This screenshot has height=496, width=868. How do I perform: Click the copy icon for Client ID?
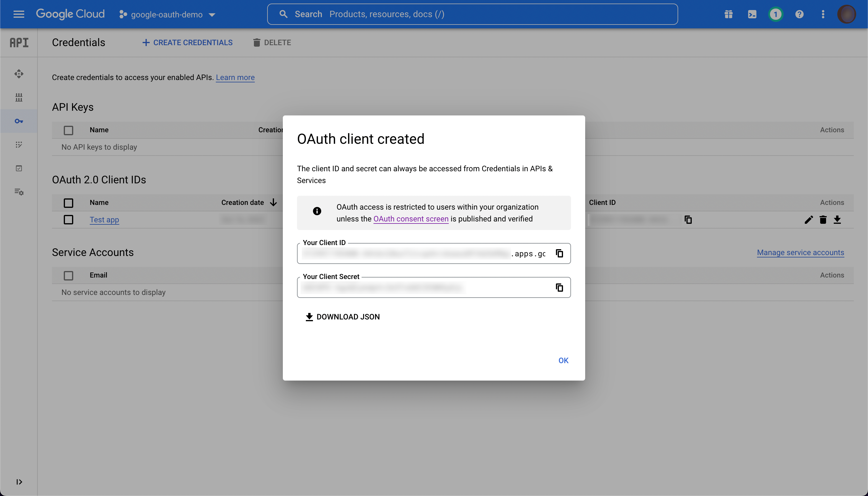[x=559, y=253]
